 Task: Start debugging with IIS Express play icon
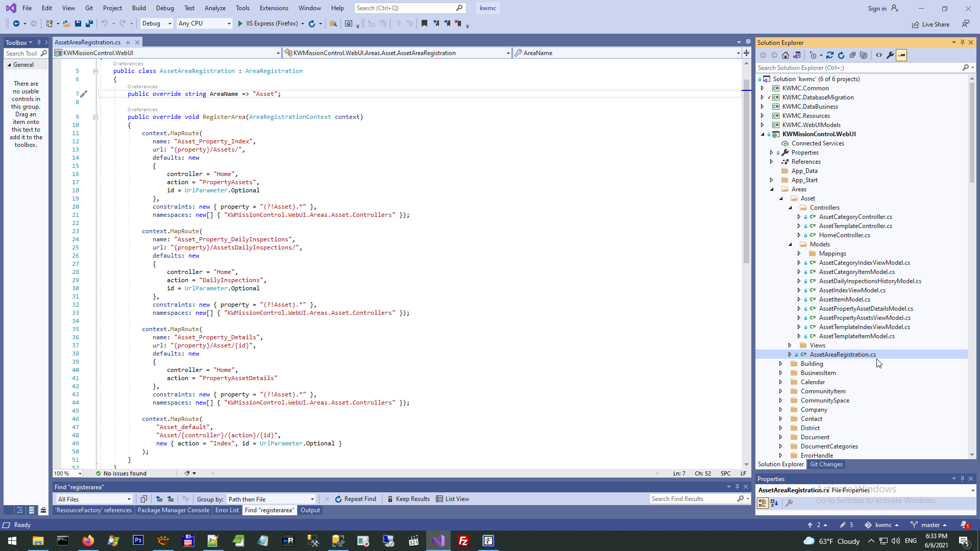tap(240, 23)
